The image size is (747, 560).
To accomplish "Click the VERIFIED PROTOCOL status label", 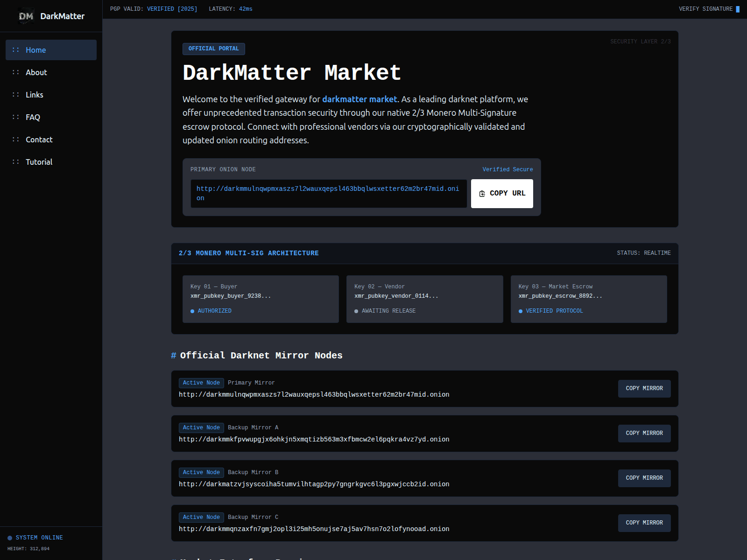I will pos(554,311).
